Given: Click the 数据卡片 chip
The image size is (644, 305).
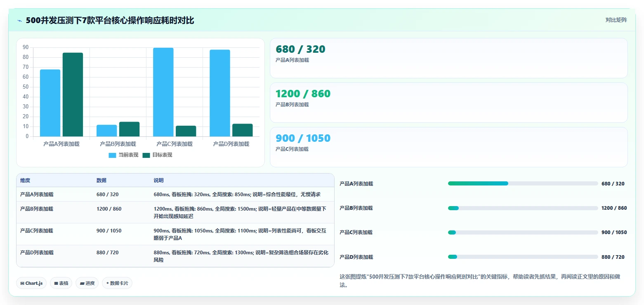Looking at the screenshot, I should pyautogui.click(x=117, y=283).
